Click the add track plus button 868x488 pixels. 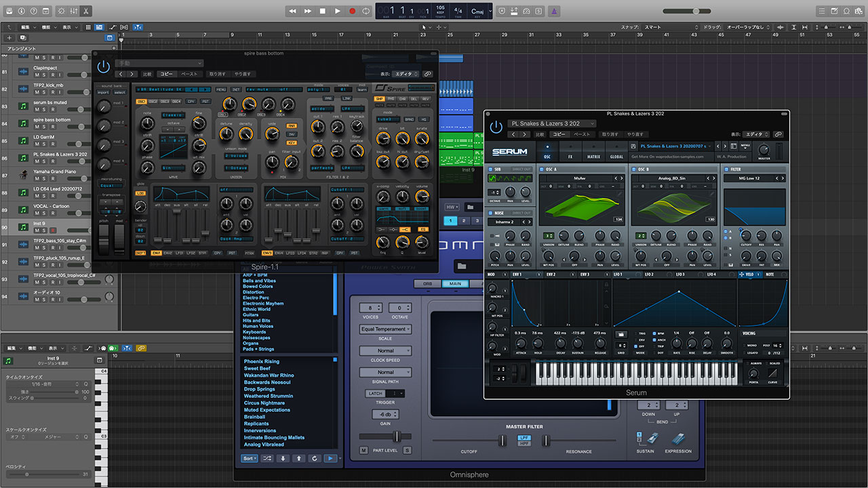point(9,38)
